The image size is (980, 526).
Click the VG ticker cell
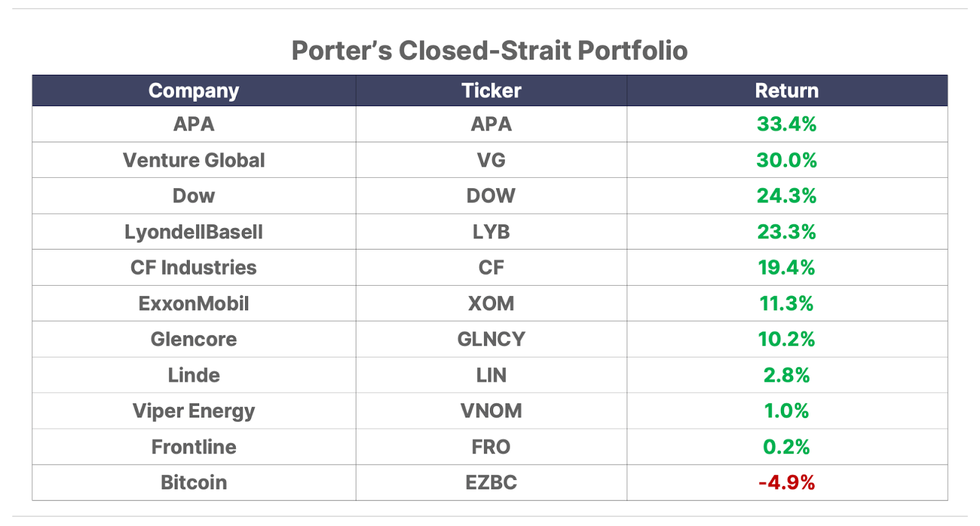[491, 160]
